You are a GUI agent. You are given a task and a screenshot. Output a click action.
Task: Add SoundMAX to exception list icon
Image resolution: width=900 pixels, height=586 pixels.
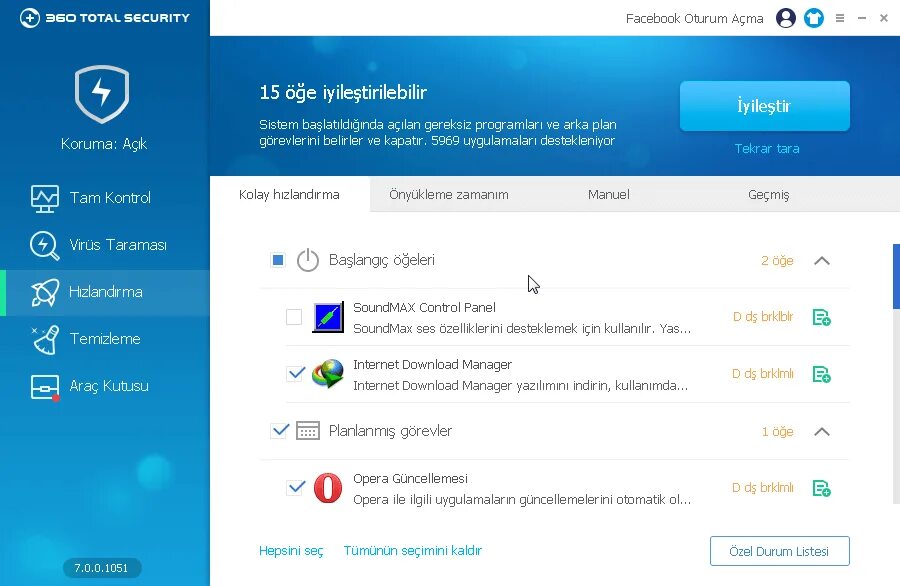[822, 317]
